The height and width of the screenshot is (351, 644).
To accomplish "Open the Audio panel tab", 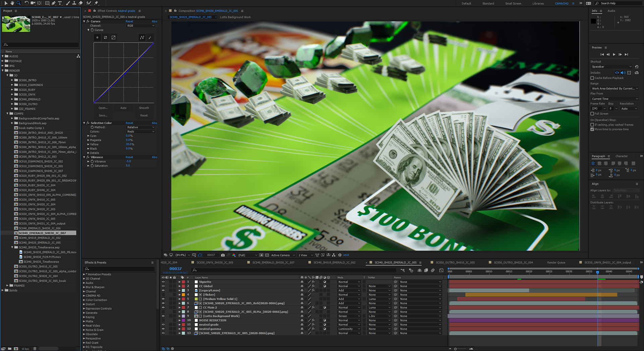I will pyautogui.click(x=611, y=11).
